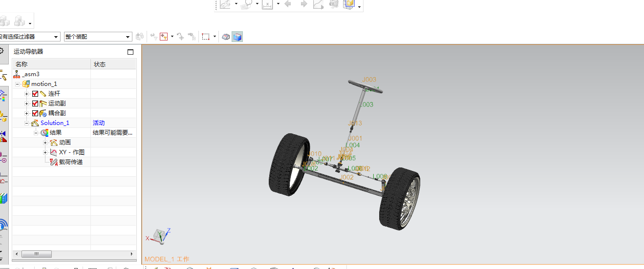
Task: Click the XYZ coordinate triad in the viewport
Action: click(159, 236)
